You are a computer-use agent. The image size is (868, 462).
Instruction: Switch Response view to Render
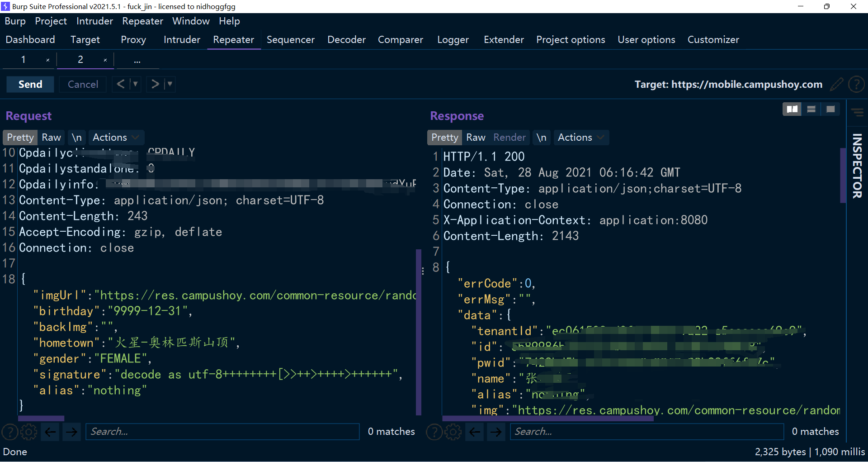point(509,138)
